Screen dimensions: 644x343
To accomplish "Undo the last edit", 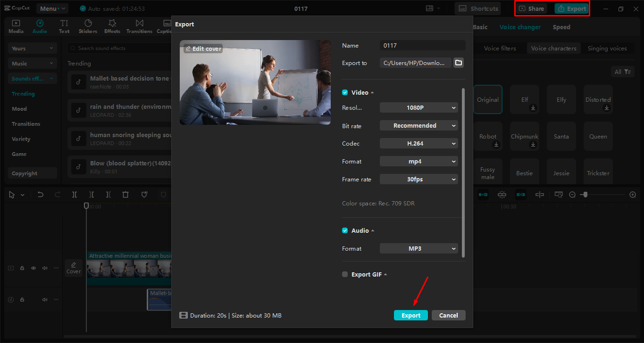I will click(41, 195).
